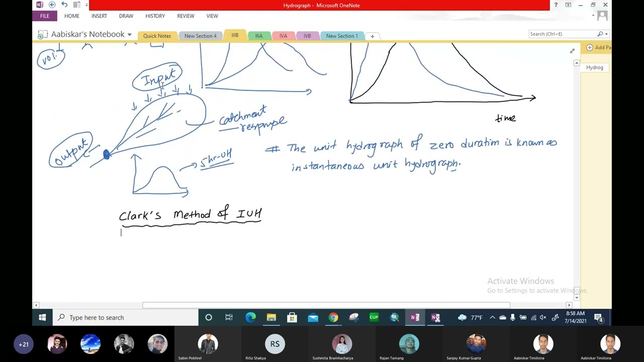
Task: Open the FILE menu
Action: click(45, 16)
